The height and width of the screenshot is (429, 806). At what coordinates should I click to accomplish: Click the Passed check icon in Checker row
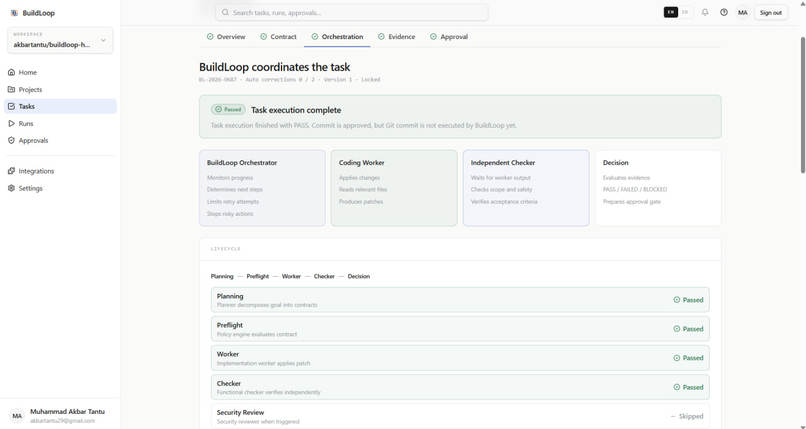pyautogui.click(x=676, y=387)
